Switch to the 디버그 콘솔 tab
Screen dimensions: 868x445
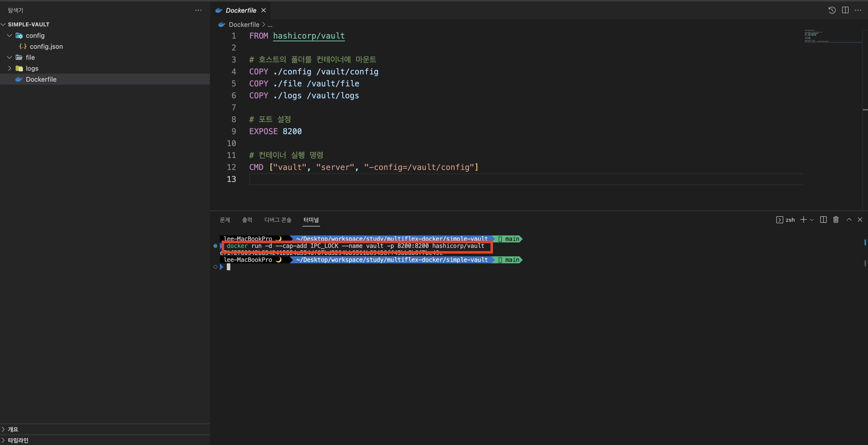278,220
